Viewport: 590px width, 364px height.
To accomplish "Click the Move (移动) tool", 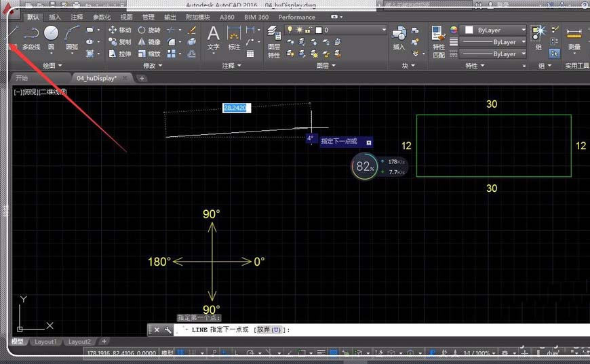I will point(118,31).
